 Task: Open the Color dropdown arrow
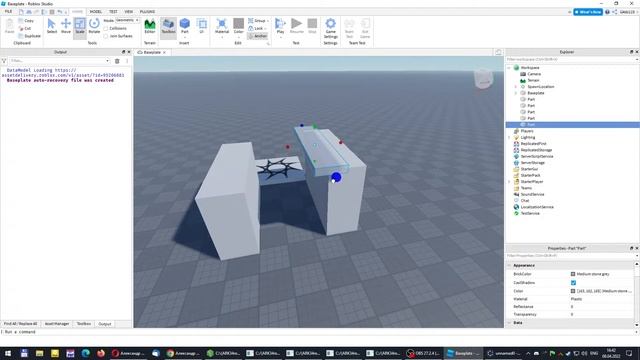point(239,37)
